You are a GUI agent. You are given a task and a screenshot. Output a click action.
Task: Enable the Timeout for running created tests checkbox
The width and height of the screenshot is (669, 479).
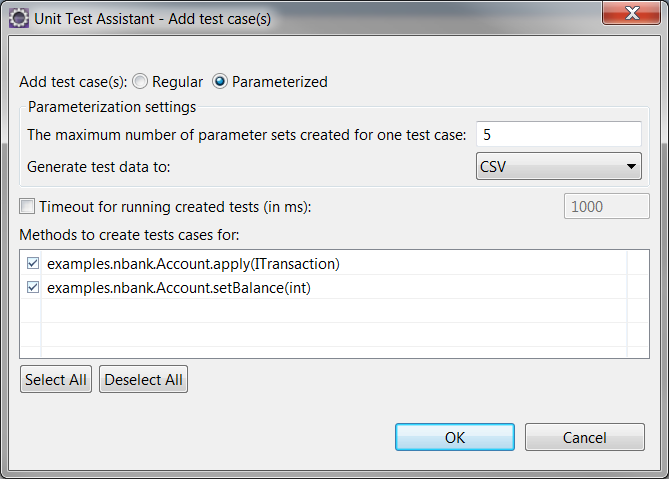click(27, 206)
